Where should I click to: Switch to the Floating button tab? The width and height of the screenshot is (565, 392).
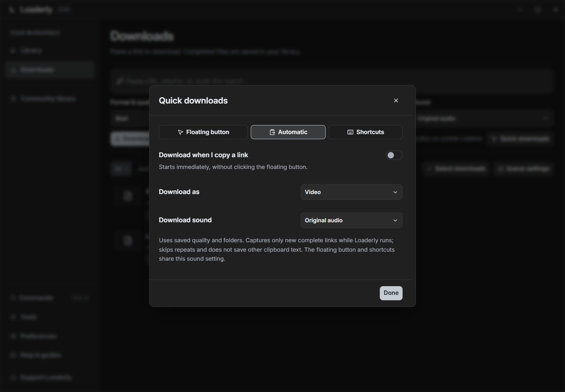click(203, 132)
